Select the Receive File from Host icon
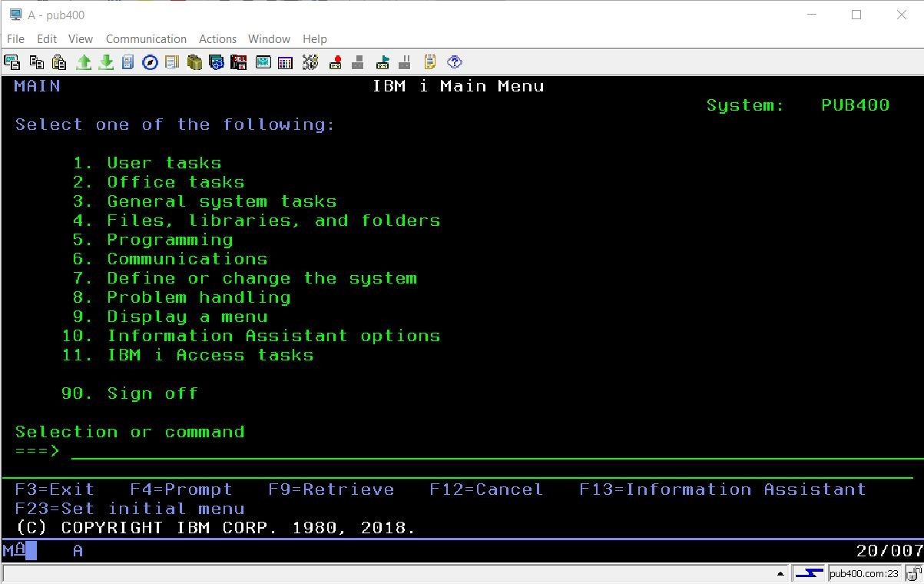This screenshot has height=584, width=924. (x=107, y=62)
